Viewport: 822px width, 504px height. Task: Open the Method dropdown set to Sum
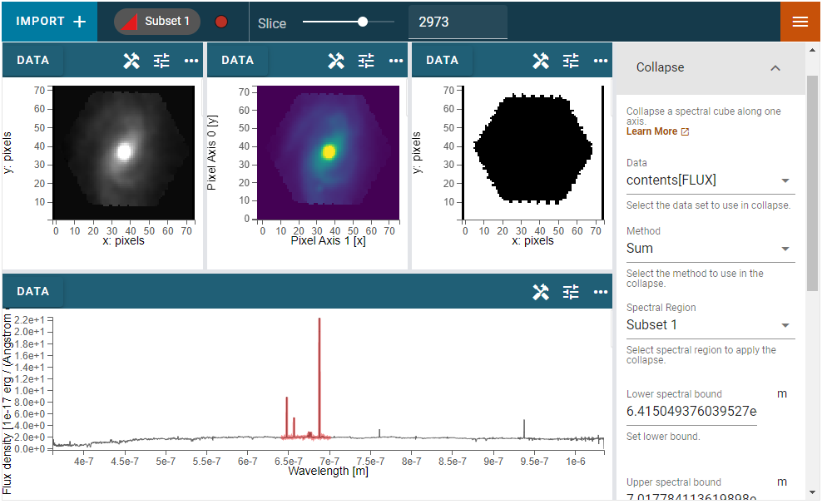(x=710, y=249)
